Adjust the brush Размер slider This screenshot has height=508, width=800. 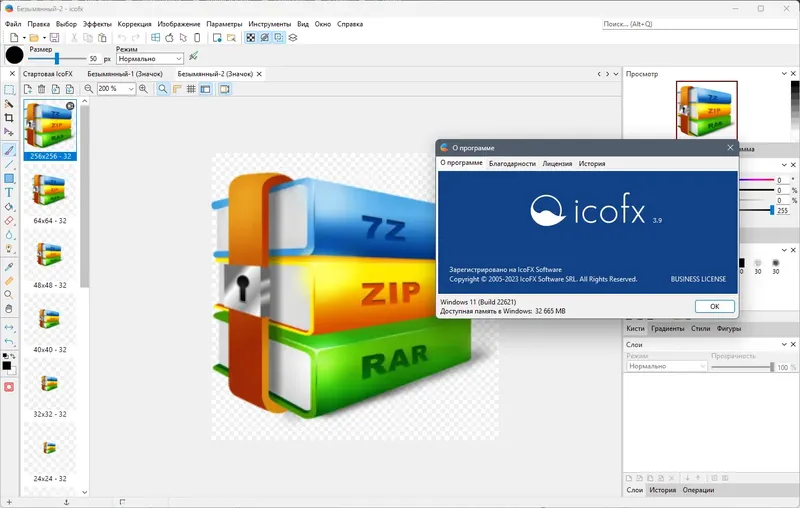pos(57,59)
